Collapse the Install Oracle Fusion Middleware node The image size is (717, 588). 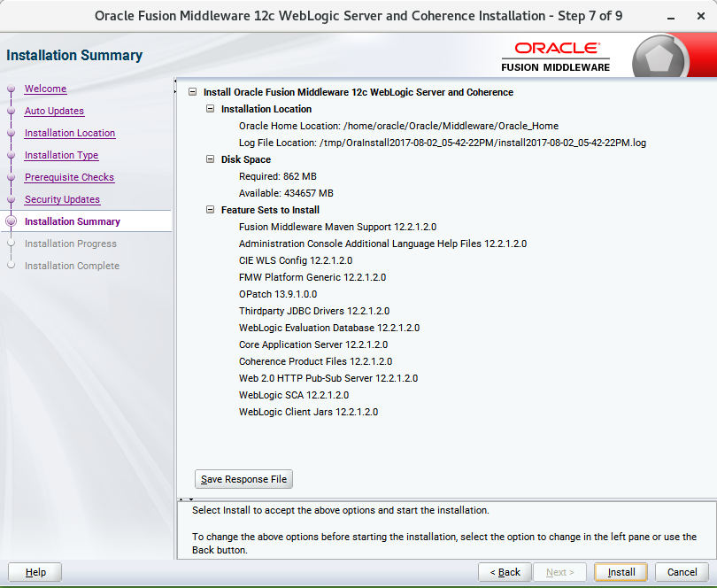pyautogui.click(x=193, y=92)
